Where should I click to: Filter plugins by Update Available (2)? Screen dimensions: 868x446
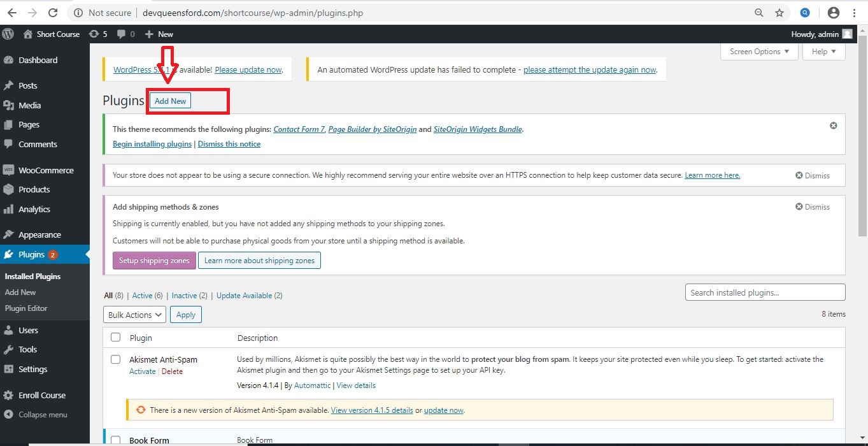250,296
